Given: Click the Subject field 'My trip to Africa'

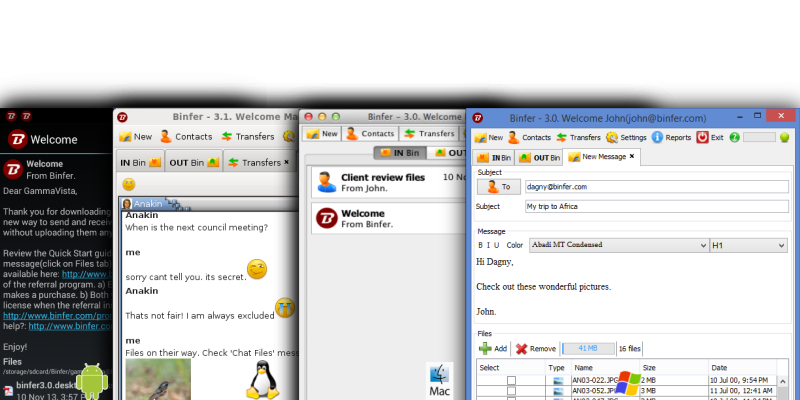Looking at the screenshot, I should [657, 207].
